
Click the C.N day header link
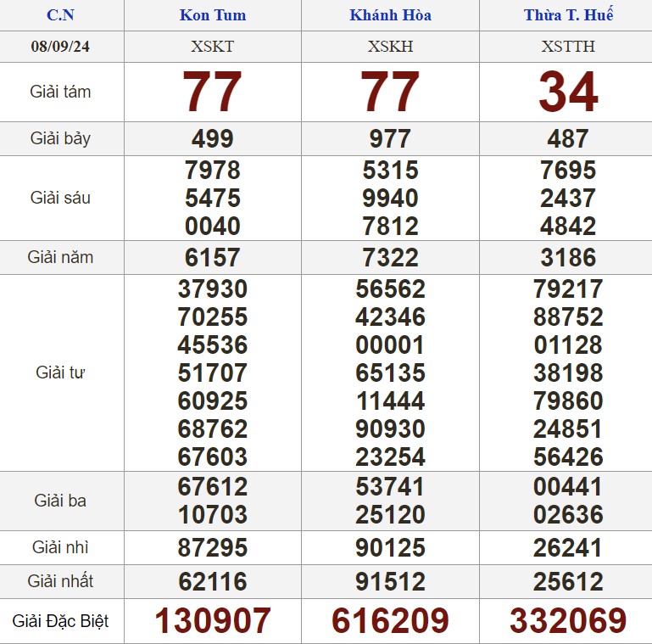60,15
